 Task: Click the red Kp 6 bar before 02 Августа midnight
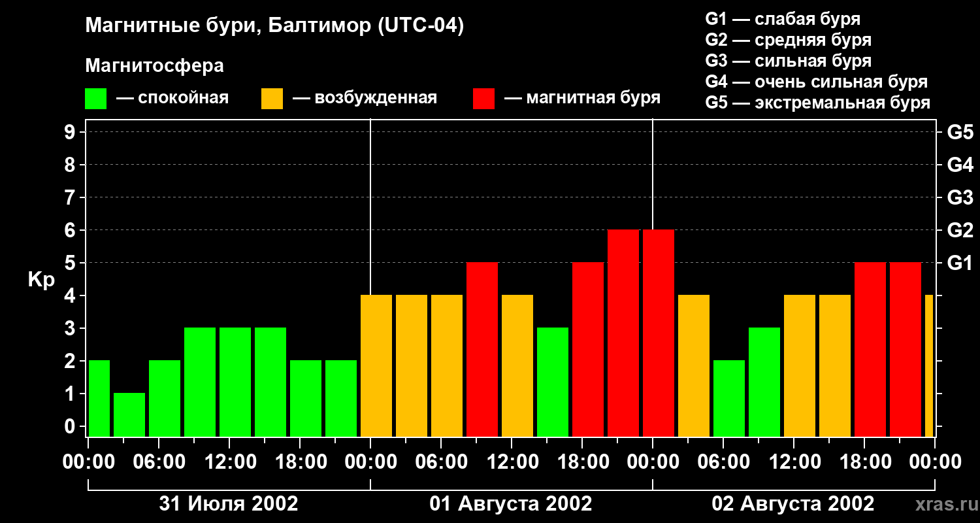[623, 333]
